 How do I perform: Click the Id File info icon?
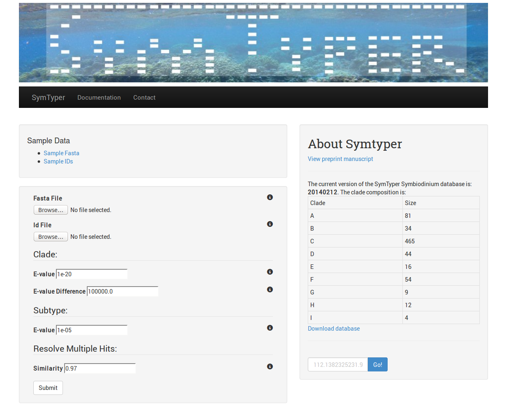(x=270, y=224)
